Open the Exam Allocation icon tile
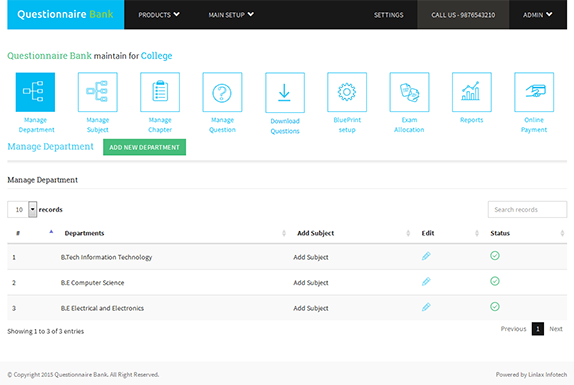The height and width of the screenshot is (385, 574). point(409,92)
